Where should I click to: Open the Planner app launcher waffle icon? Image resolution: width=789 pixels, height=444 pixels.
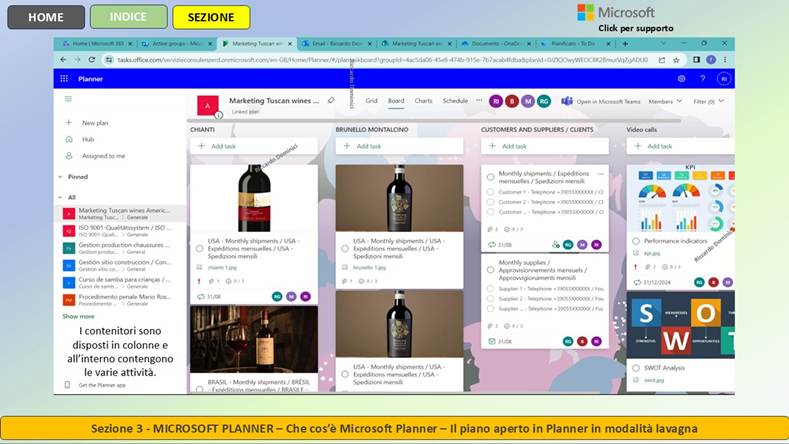coord(64,78)
